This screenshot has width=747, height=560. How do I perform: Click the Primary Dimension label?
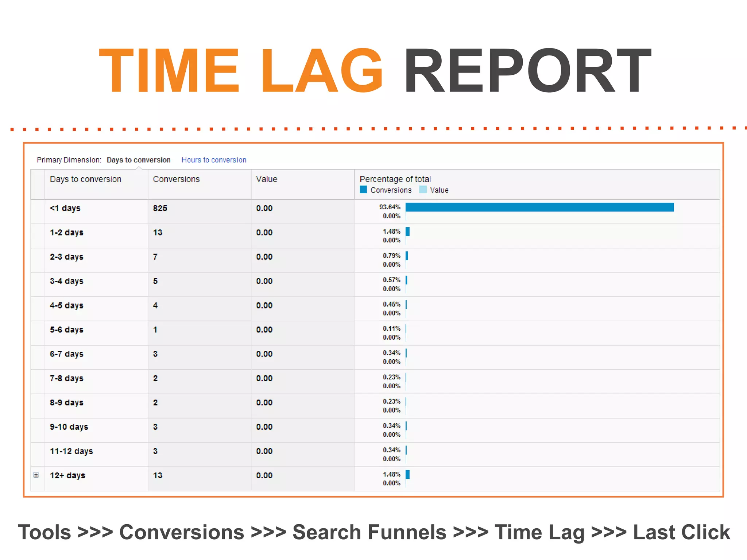pos(69,160)
